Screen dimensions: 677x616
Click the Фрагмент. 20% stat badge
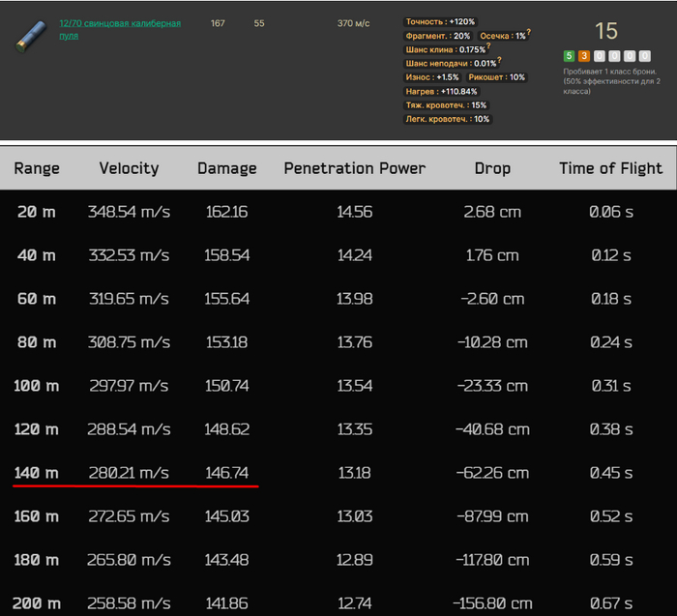click(x=438, y=36)
